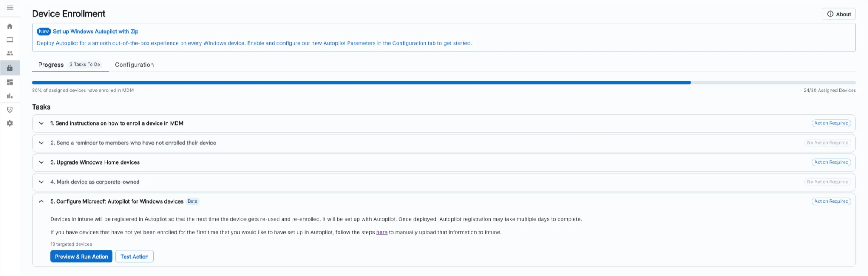The image size is (868, 276).
Task: Open the people sidebar icon
Action: (10, 54)
